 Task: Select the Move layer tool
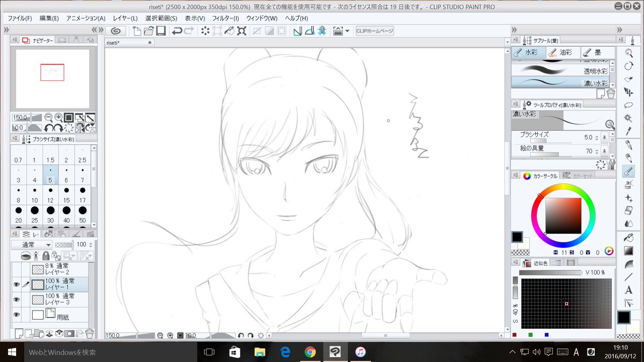[x=628, y=93]
